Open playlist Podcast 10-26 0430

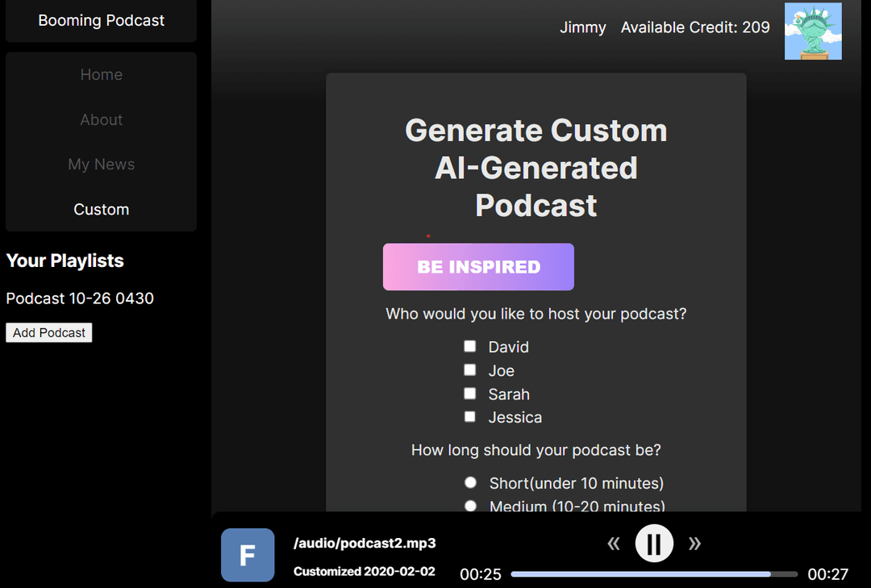click(x=80, y=298)
